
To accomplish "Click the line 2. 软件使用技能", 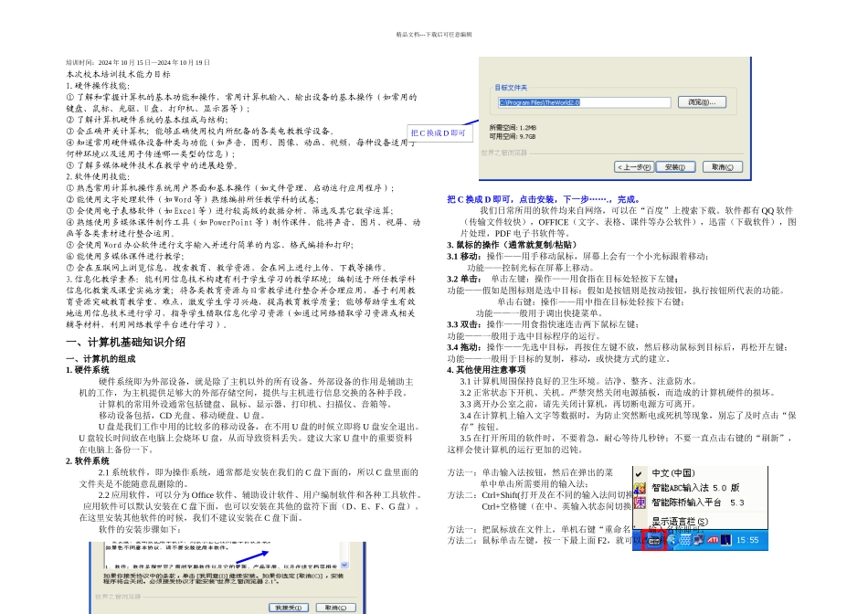I will [x=98, y=176].
